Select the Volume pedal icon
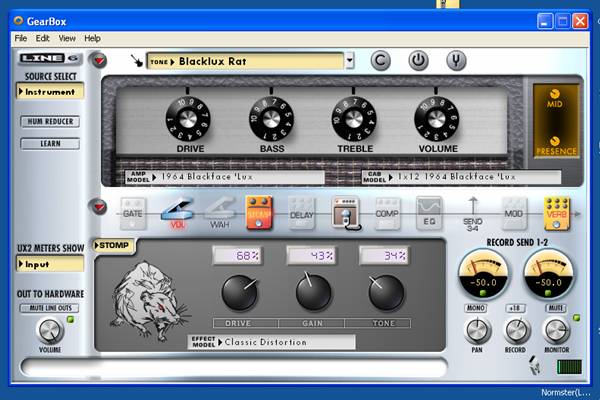 (x=177, y=213)
